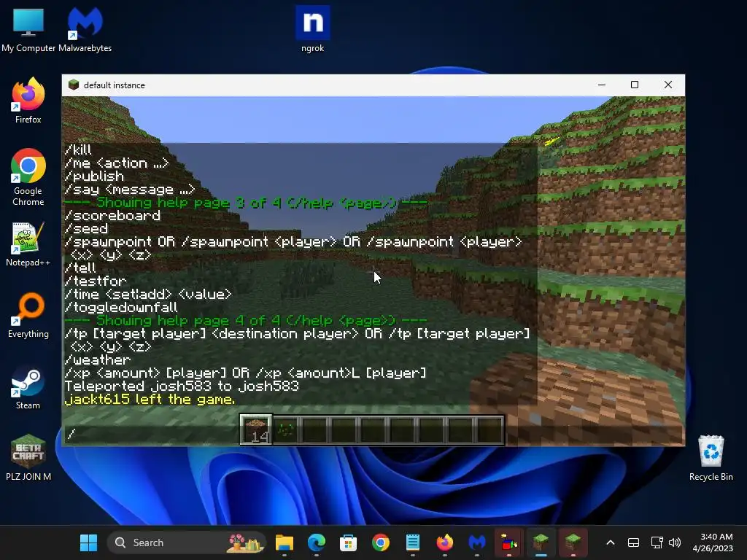The height and width of the screenshot is (560, 747).
Task: Click the taskbar Search box
Action: click(186, 542)
